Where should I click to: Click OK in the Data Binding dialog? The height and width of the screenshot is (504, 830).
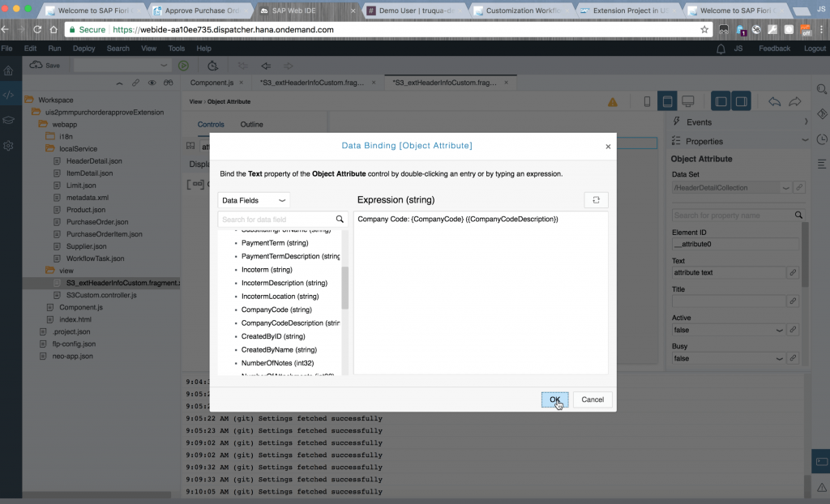tap(554, 399)
